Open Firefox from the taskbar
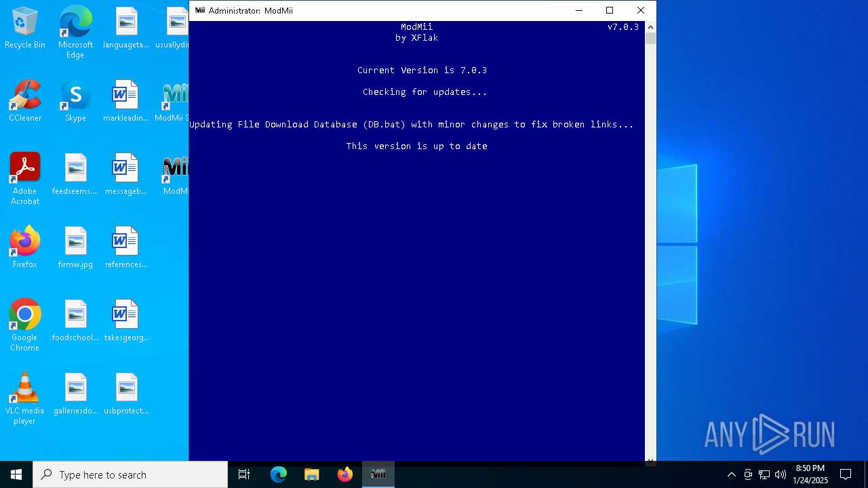The image size is (868, 488). coord(345,474)
